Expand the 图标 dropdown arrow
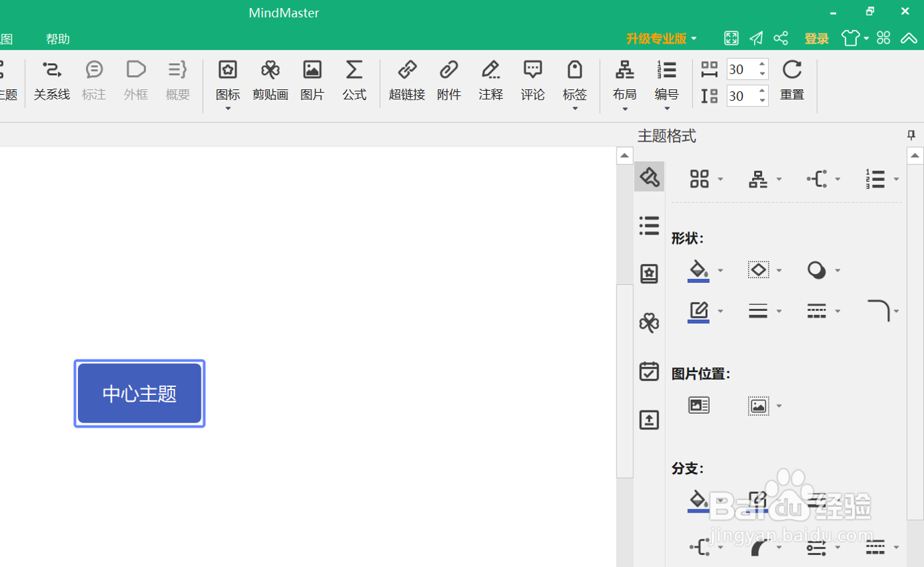This screenshot has width=924, height=567. coord(228,109)
